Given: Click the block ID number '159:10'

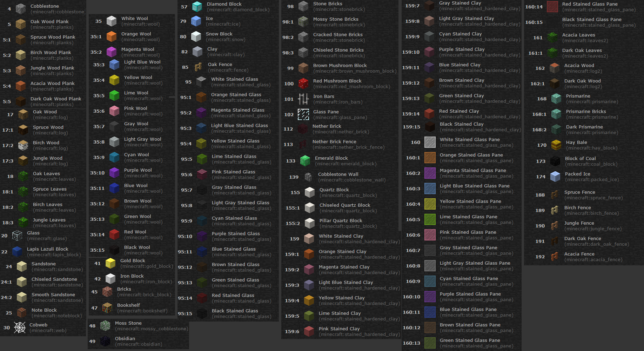Looking at the screenshot, I should point(411,52).
